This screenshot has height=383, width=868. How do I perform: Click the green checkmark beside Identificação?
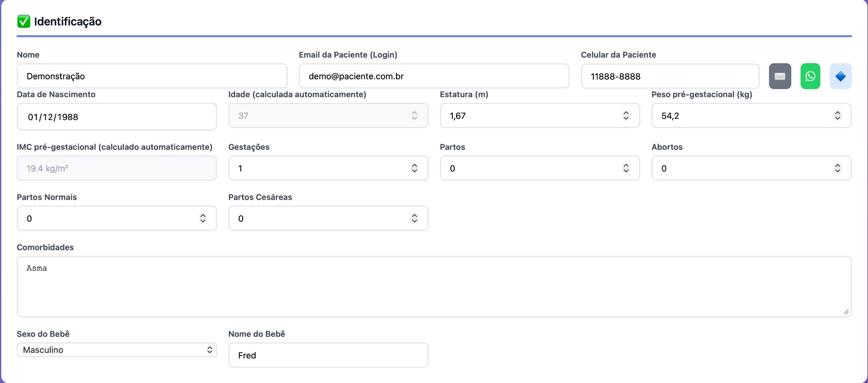[x=24, y=21]
